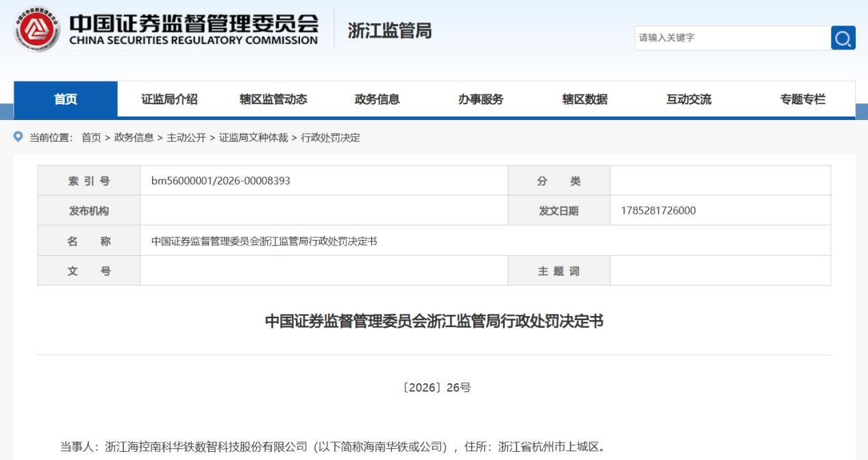Follow the 行政处罚决定 breadcrumb link

click(x=330, y=138)
